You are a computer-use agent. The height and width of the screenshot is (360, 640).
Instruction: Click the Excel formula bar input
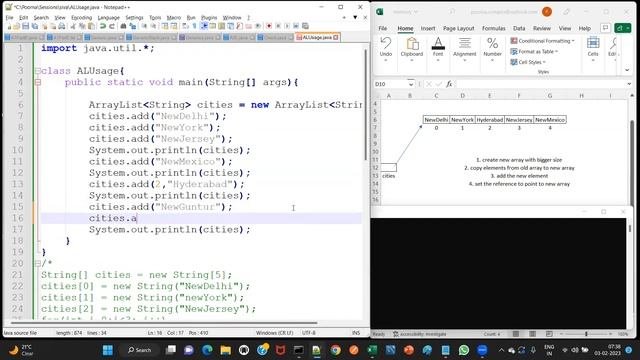540,84
